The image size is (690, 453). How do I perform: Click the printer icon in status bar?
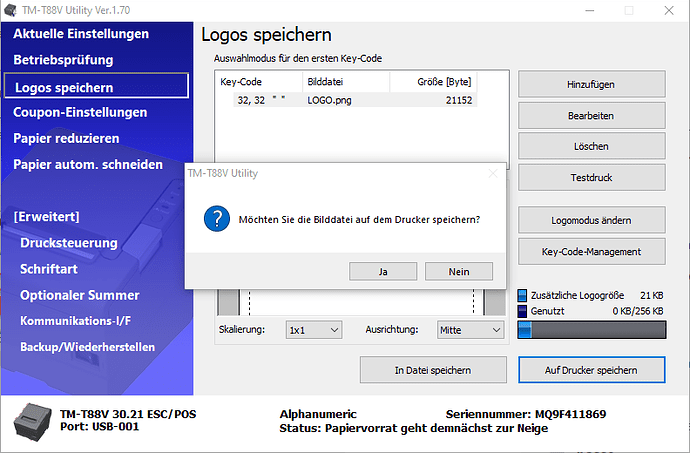tap(32, 422)
